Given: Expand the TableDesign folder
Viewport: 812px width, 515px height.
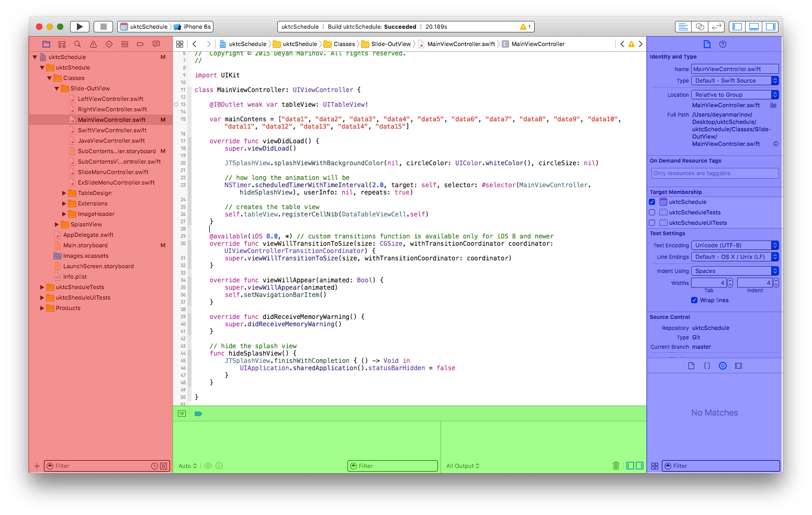Looking at the screenshot, I should 64,193.
